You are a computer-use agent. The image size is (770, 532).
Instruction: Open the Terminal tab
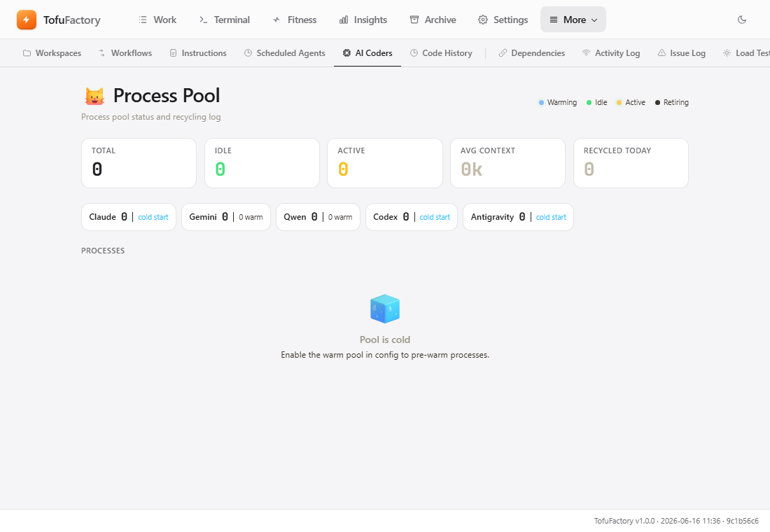(x=225, y=20)
